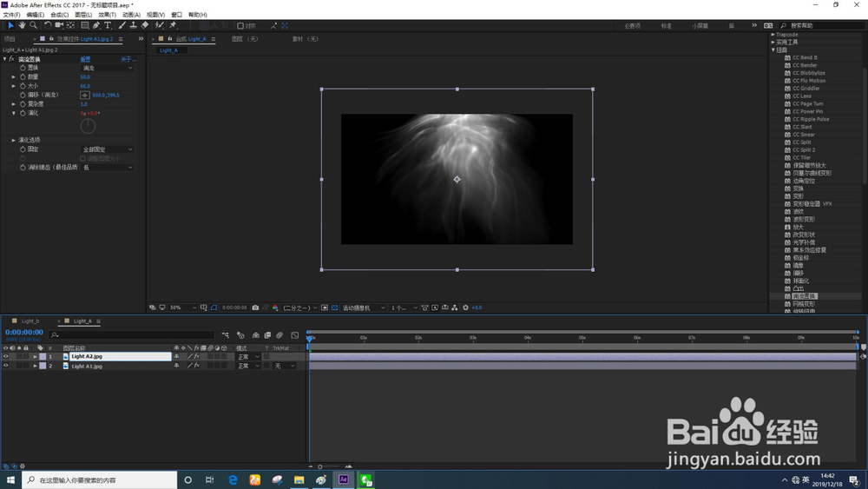868x489 pixels.
Task: Expand the Trapcode effects category
Action: (773, 35)
